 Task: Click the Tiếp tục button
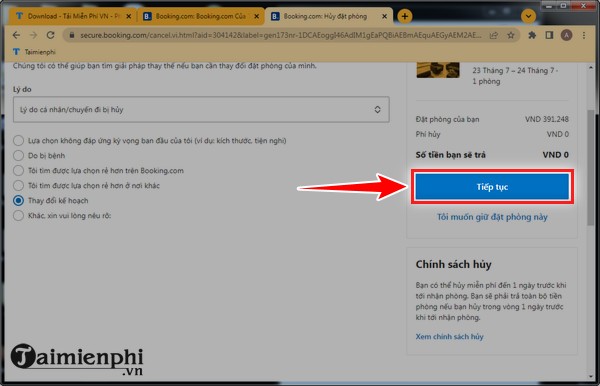[492, 187]
